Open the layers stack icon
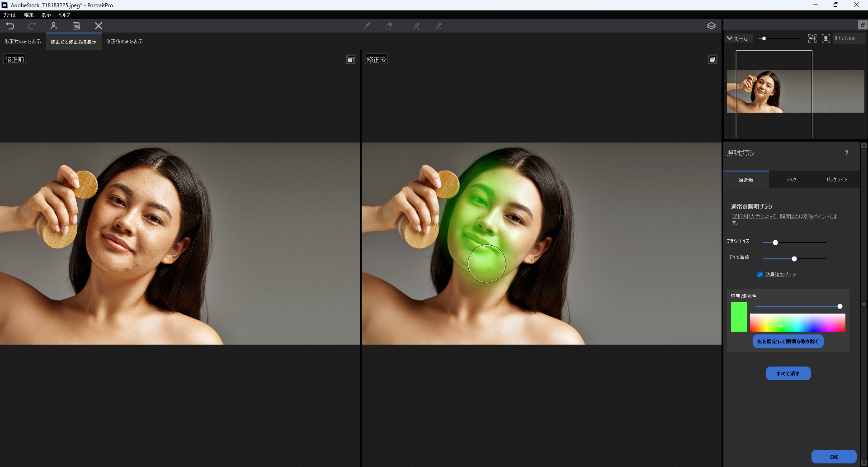Viewport: 868px width, 467px height. 711,26
